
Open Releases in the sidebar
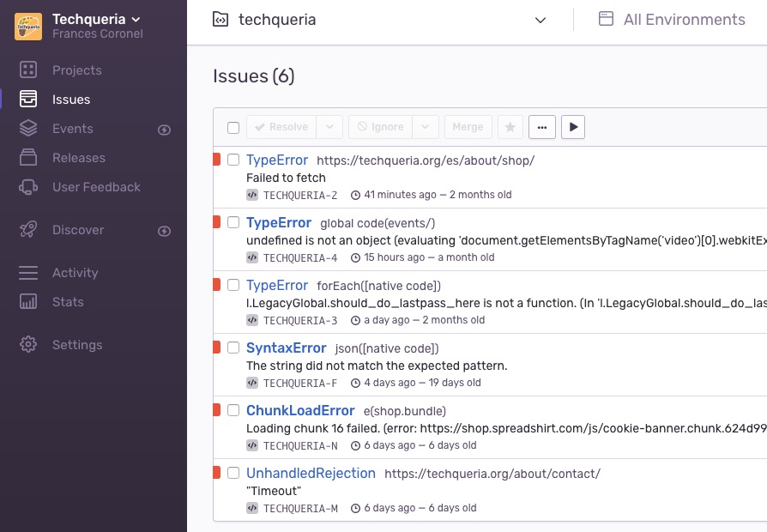[79, 158]
